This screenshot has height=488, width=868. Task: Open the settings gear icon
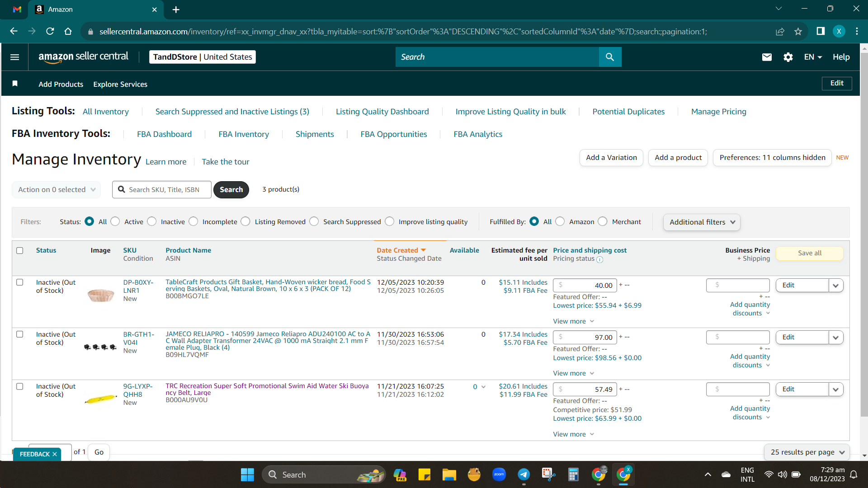[x=788, y=57]
